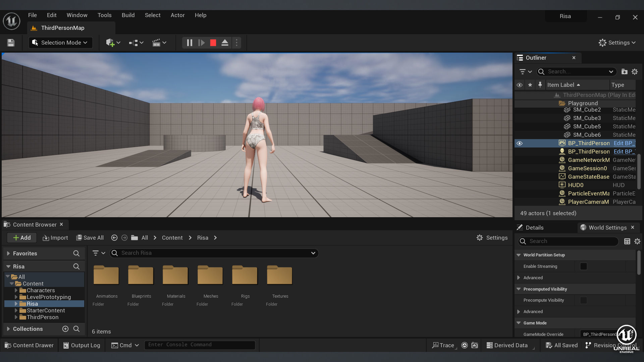Enable the Enable Streaming checkbox

[x=584, y=266]
